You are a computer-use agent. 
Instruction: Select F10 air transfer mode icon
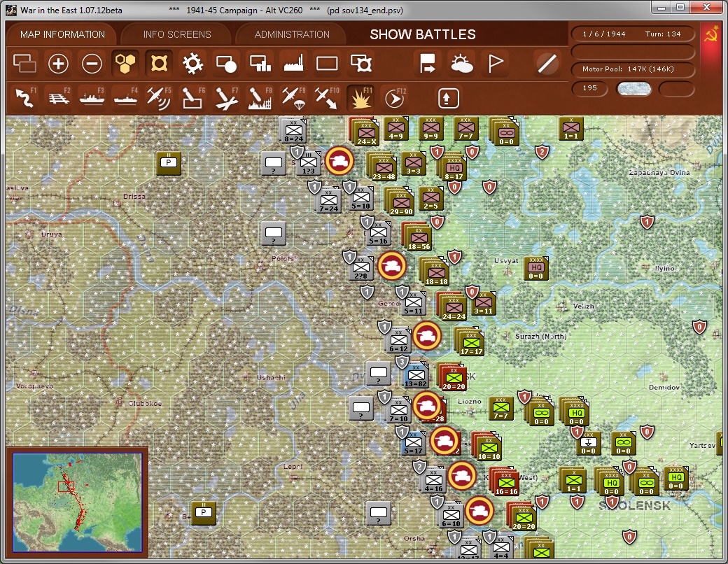(x=327, y=97)
